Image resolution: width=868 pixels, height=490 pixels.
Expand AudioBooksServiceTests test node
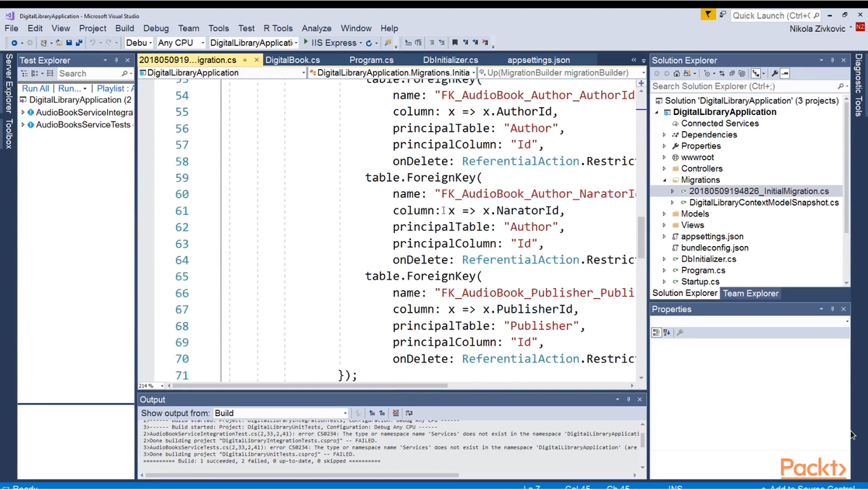[22, 124]
